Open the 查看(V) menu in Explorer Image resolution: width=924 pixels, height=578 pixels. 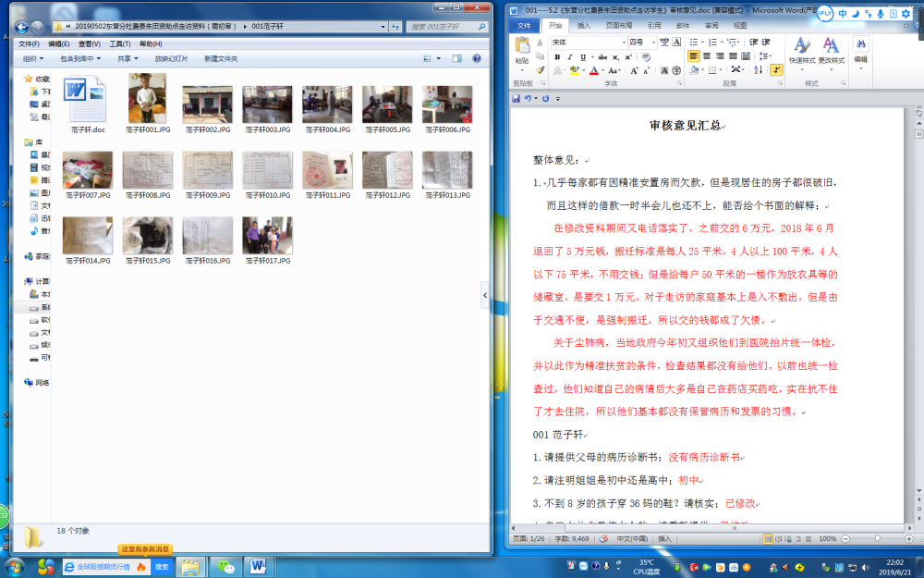89,43
